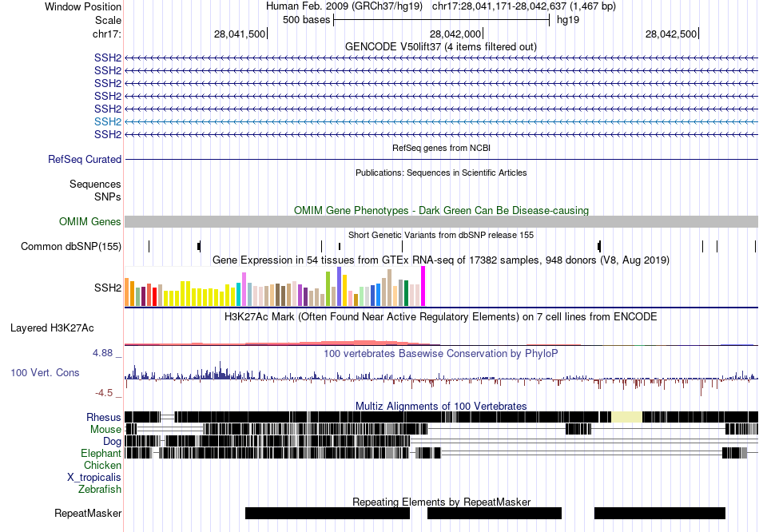The width and height of the screenshot is (759, 532).
Task: Select the Mouse alignment label
Action: tap(105, 430)
